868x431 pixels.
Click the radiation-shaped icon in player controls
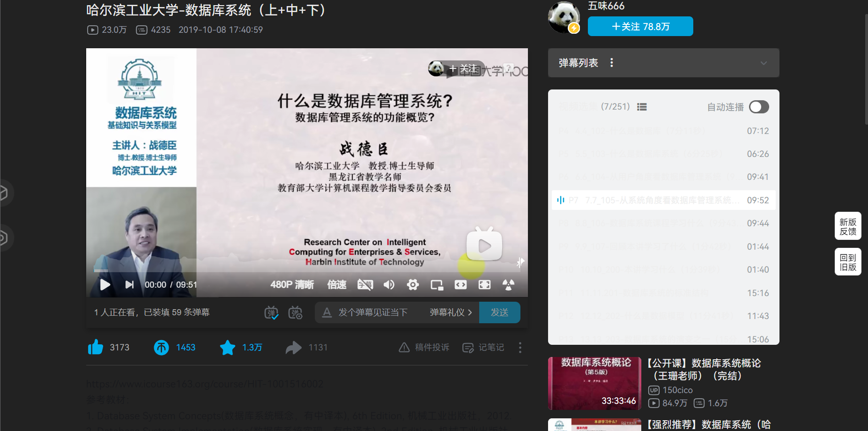tap(508, 284)
